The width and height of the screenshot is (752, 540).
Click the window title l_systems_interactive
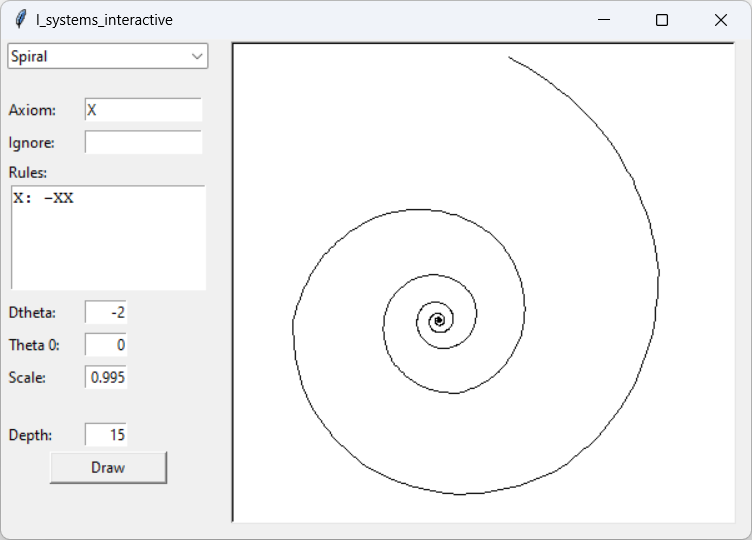104,20
